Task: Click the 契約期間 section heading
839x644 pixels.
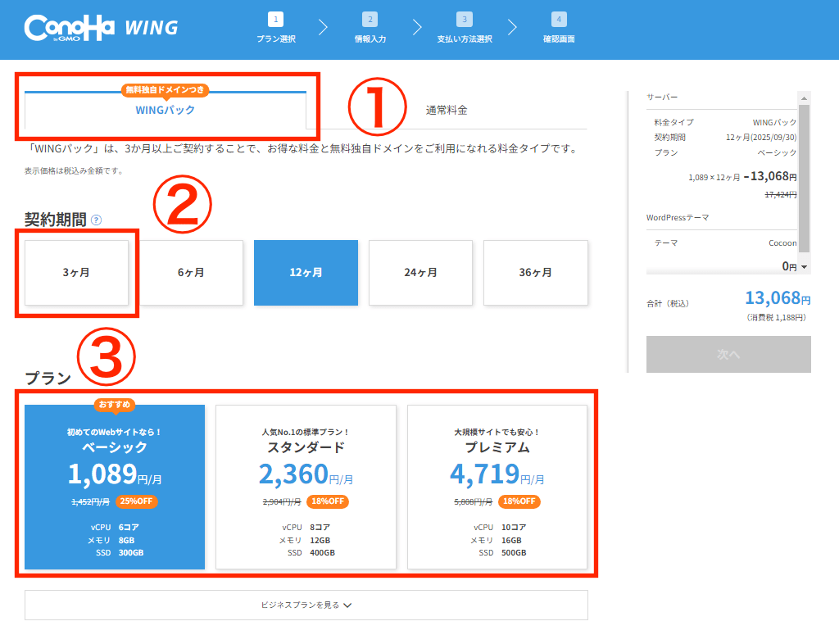Action: click(56, 220)
